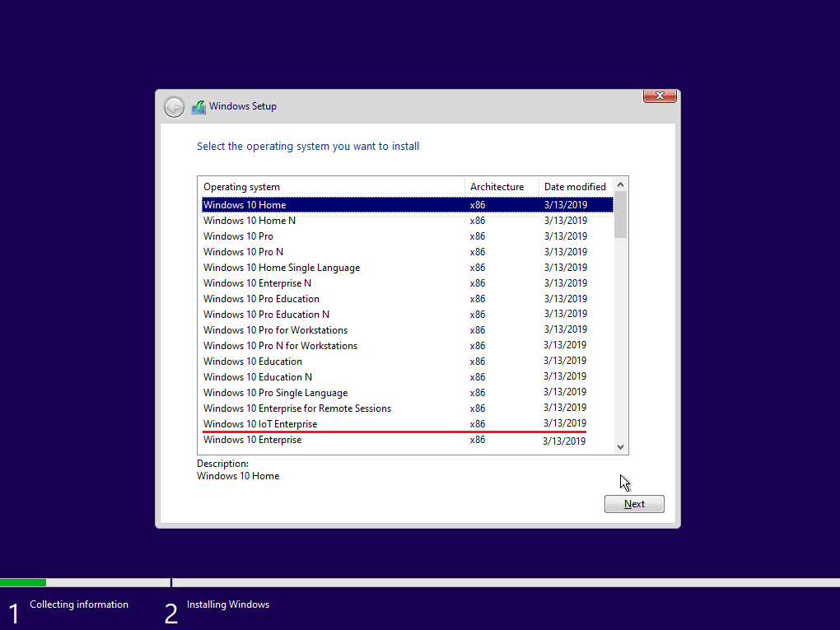Click the scrollbar up arrow
The width and height of the screenshot is (840, 630).
click(x=620, y=184)
